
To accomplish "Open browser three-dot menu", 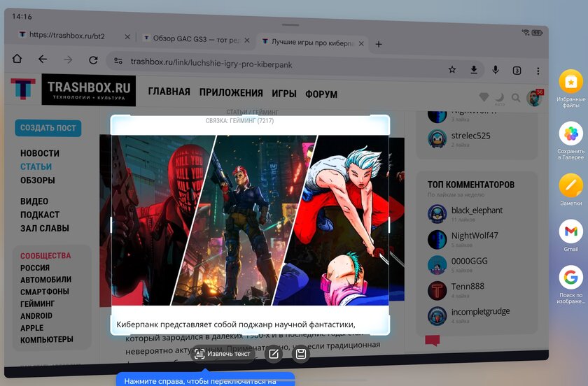I will (x=538, y=71).
